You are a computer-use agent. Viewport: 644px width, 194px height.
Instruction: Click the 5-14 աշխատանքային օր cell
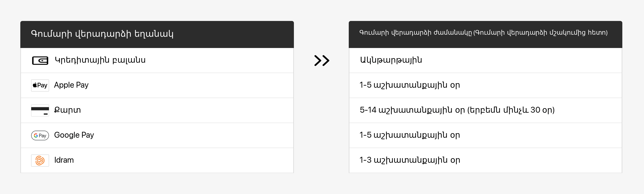point(412,110)
